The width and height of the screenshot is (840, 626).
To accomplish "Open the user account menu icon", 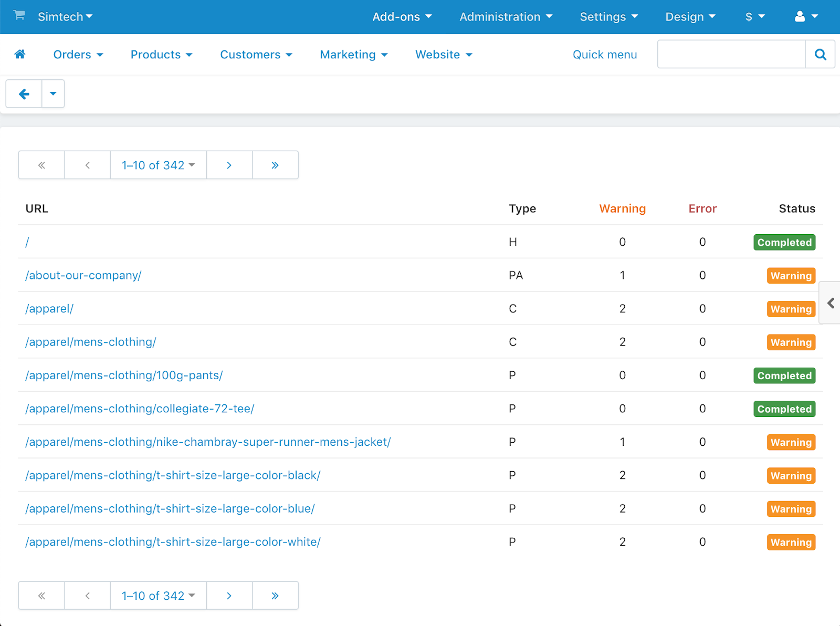I will [806, 17].
